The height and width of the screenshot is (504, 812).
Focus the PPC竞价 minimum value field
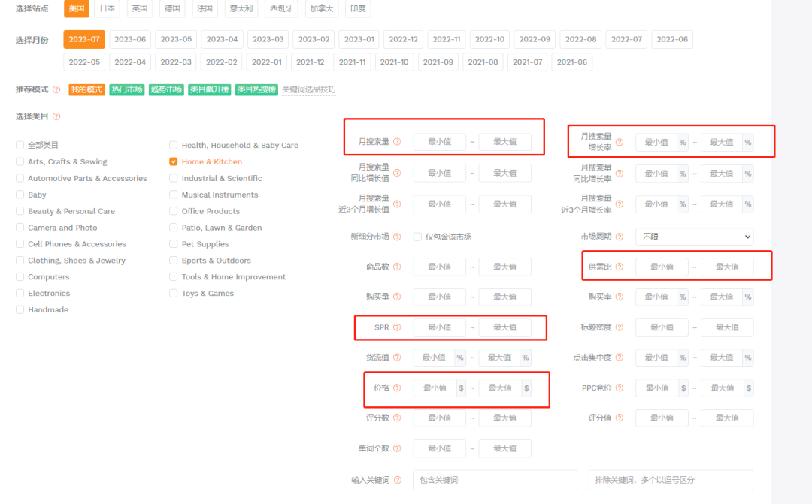[657, 388]
